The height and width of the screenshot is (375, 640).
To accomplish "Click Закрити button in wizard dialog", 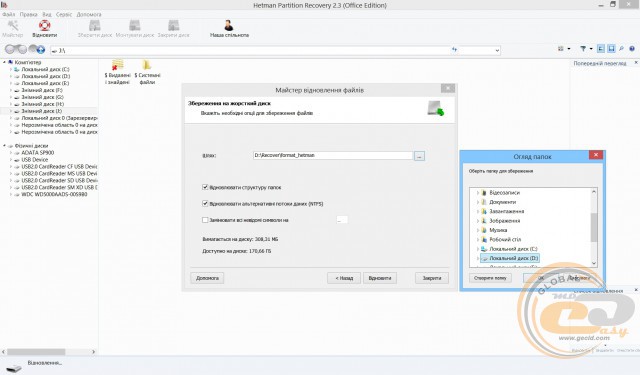I will tap(432, 278).
